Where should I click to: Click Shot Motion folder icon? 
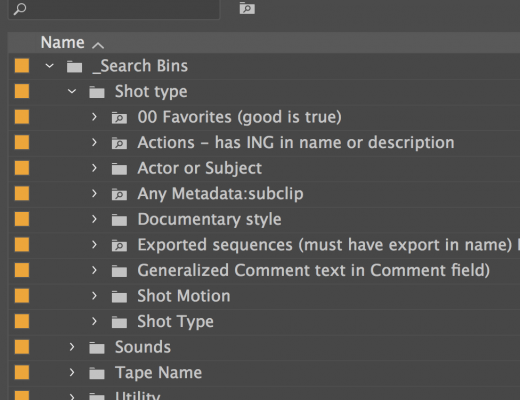119,297
